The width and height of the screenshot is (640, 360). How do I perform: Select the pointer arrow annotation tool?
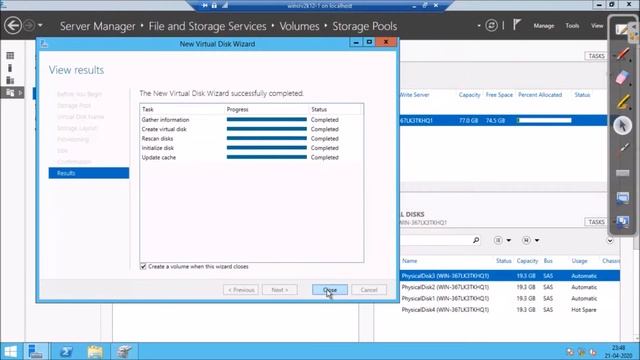point(622,126)
